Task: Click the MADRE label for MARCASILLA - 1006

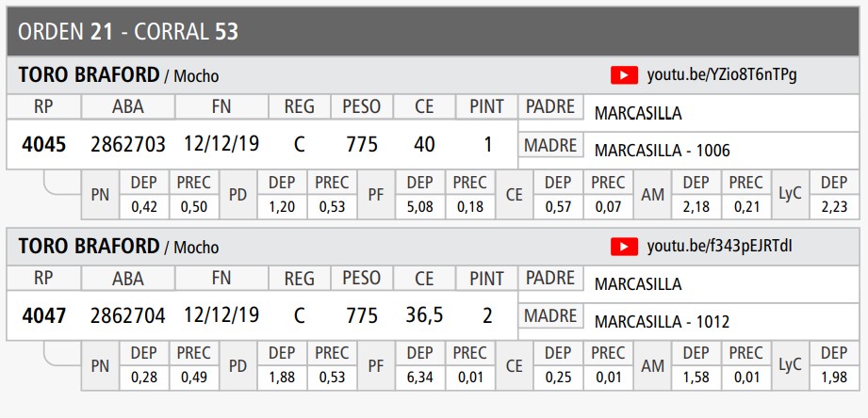Action: [550, 146]
